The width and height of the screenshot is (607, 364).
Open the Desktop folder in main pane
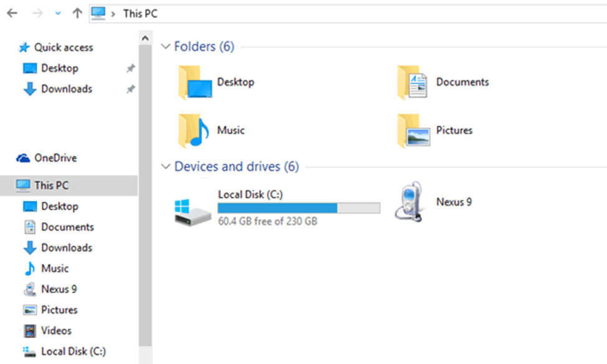click(194, 82)
